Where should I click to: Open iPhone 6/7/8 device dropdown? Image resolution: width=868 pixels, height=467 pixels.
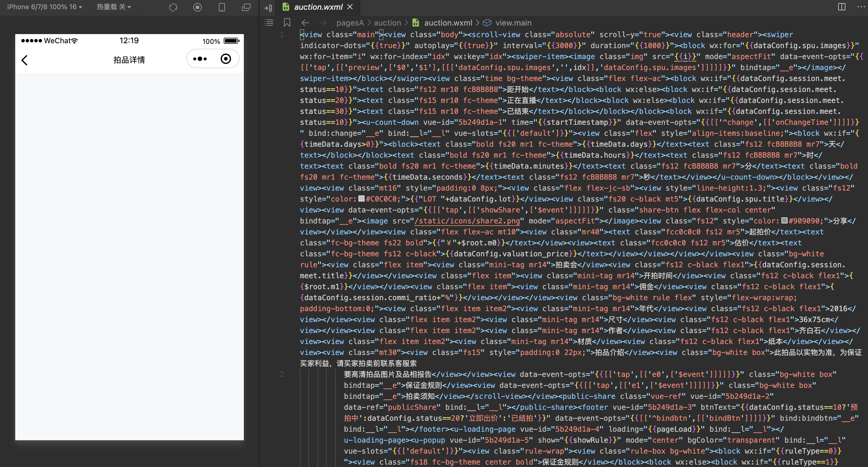point(44,7)
